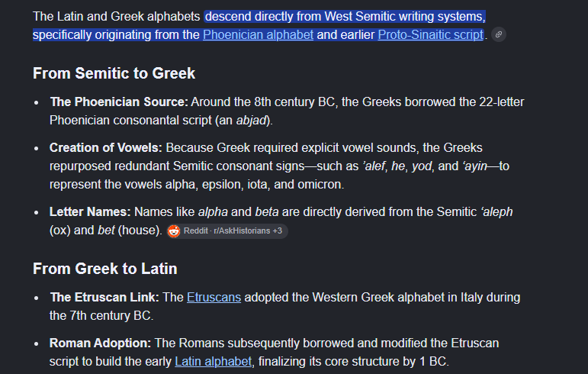
Task: Click the bold 'Letter Names:' label
Action: 90,212
